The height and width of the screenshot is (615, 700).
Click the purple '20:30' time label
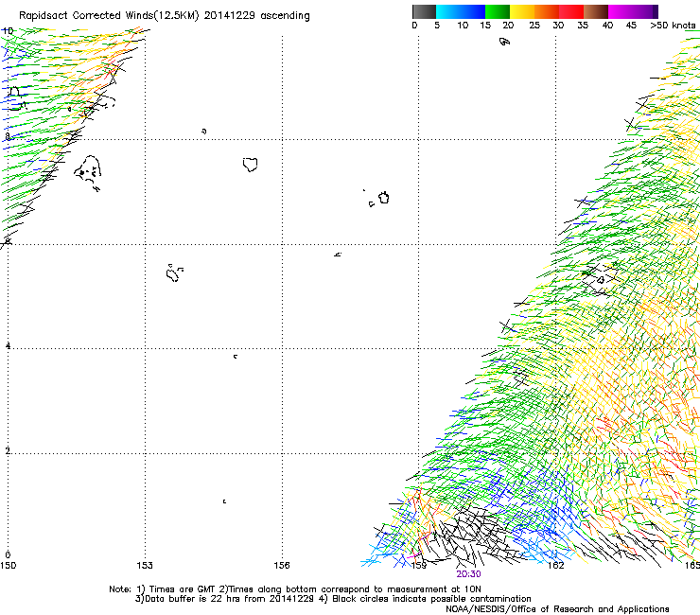click(x=469, y=574)
